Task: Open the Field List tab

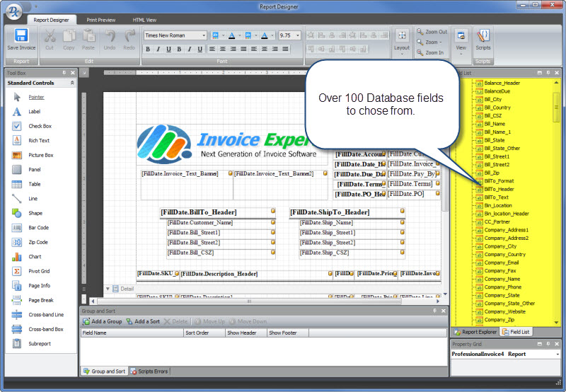Action: pos(516,332)
